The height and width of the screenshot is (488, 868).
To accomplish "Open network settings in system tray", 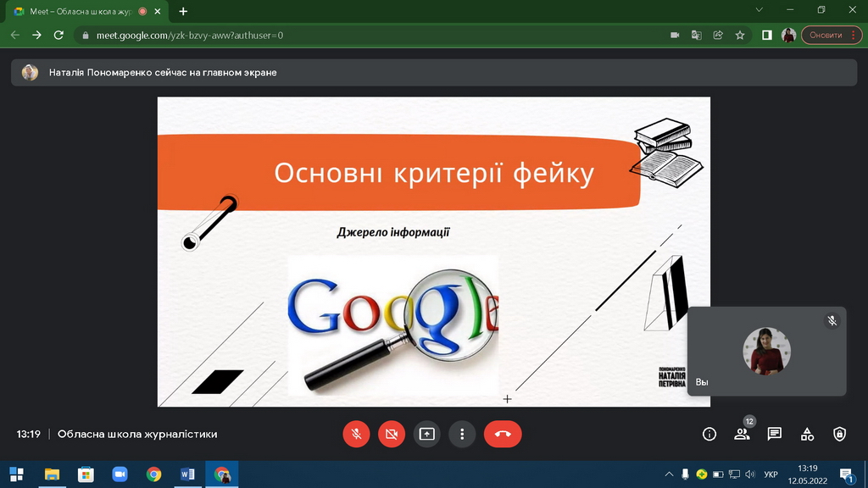I will tap(734, 474).
